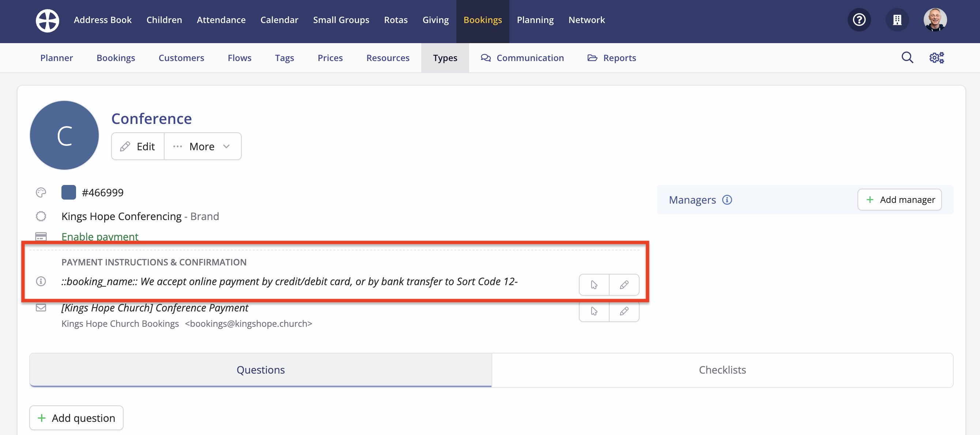Go to the Customers section
This screenshot has width=980, height=435.
[x=181, y=58]
